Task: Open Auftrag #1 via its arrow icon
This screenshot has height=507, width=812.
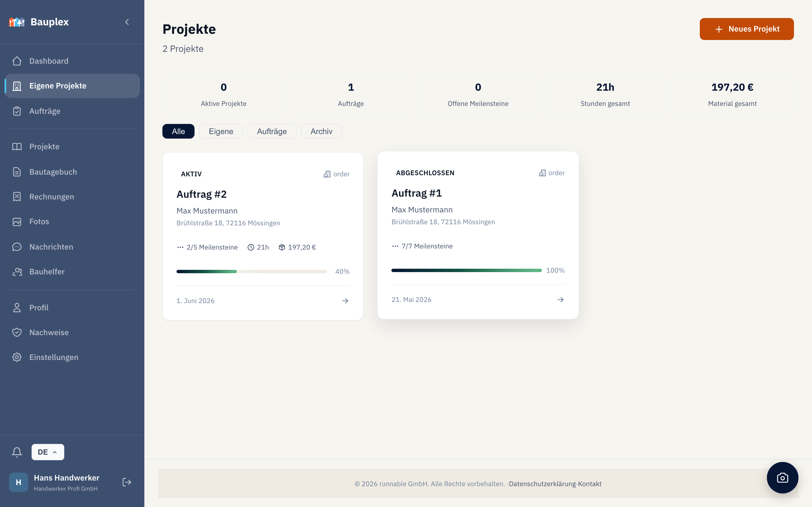Action: (x=560, y=299)
